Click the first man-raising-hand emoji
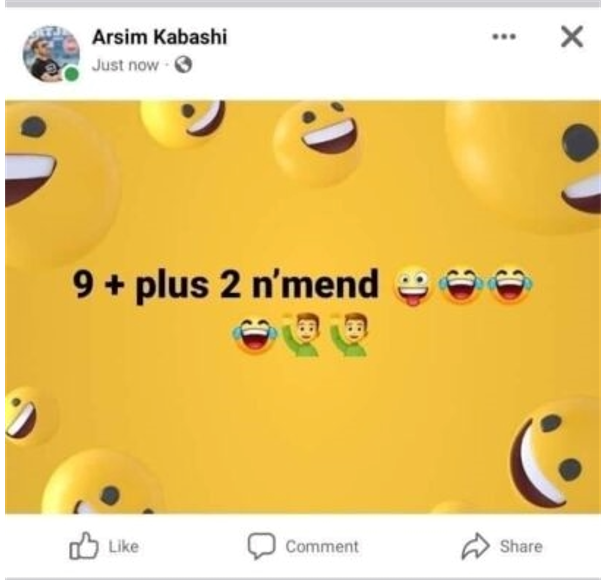Screen dimensions: 605x580 (x=301, y=334)
